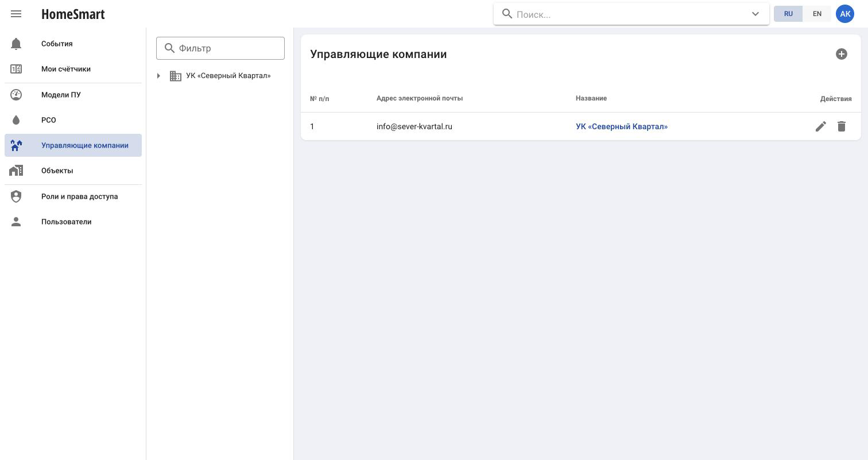Open Модели ПУ in the sidebar
Viewport: 868px width, 460px height.
tap(73, 95)
